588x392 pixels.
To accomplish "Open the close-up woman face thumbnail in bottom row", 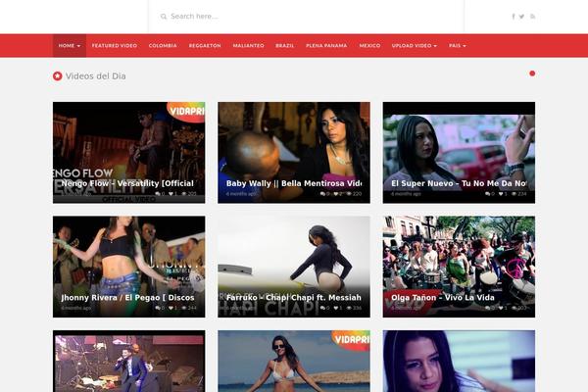I will 459,362.
